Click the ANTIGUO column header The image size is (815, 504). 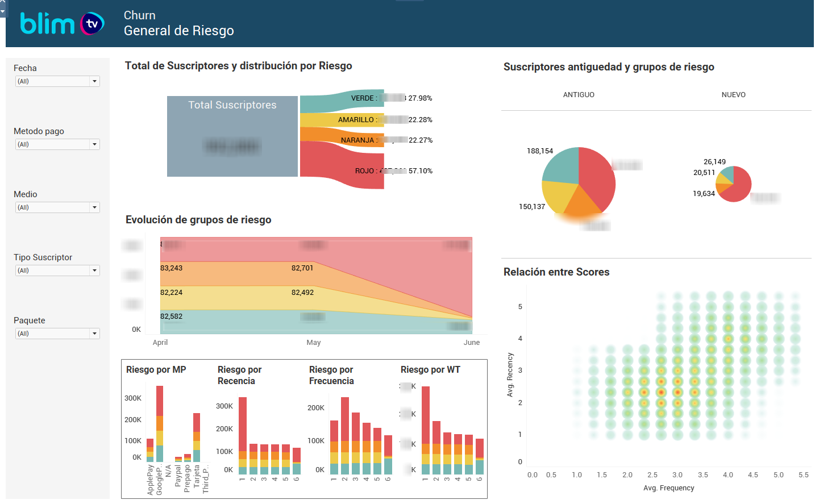pos(579,95)
